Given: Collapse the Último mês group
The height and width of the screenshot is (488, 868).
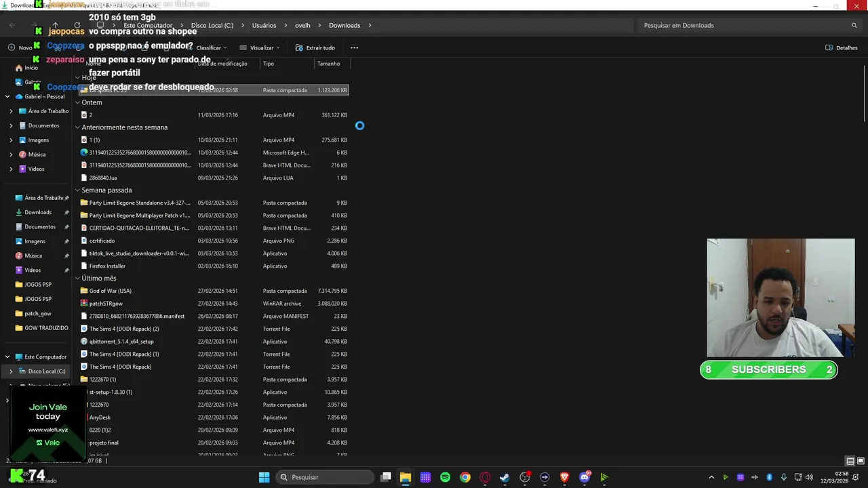Looking at the screenshot, I should 77,279.
